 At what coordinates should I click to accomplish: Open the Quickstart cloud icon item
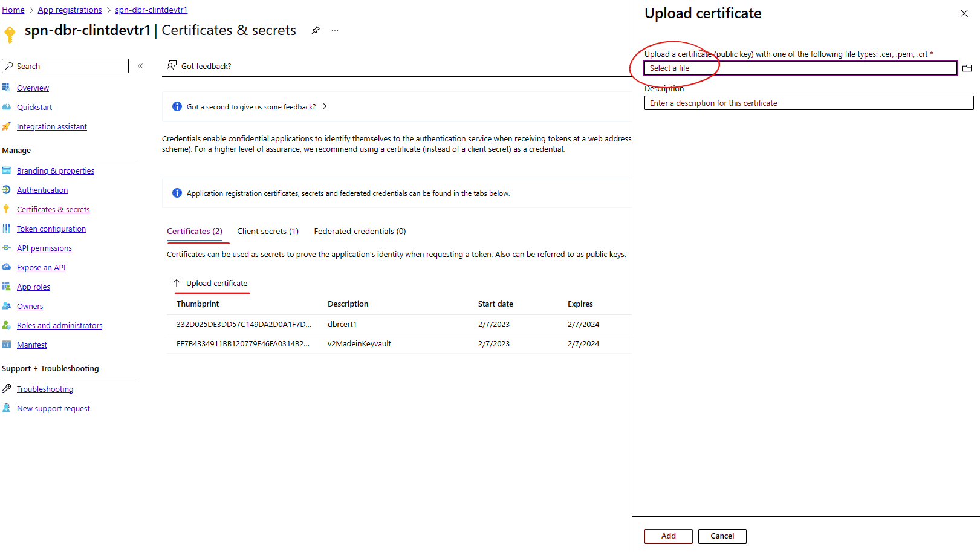coord(6,107)
